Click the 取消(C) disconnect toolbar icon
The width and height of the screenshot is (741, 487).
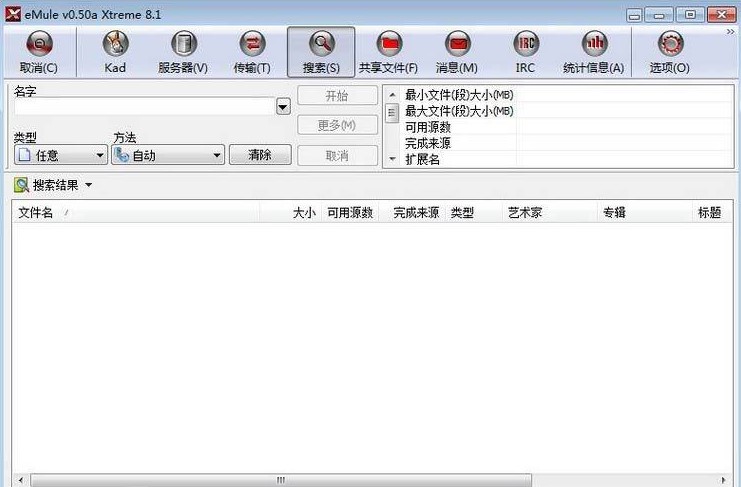tap(39, 44)
